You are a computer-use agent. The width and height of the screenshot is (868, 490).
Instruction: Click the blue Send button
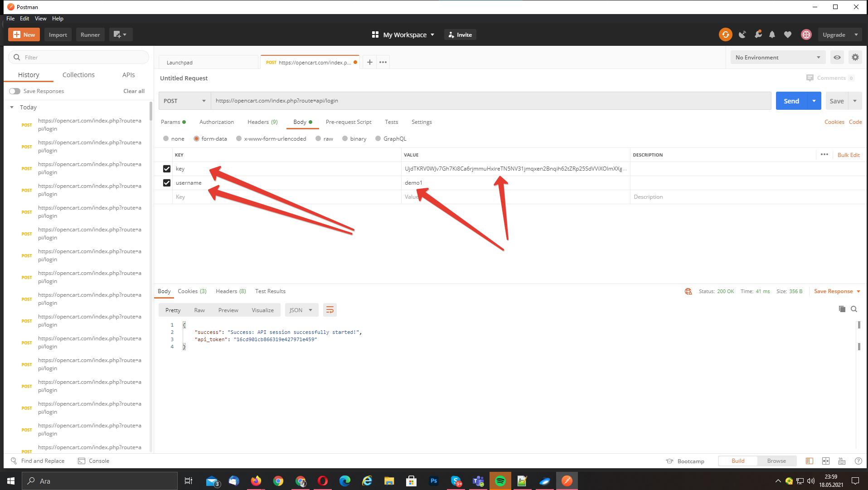click(x=791, y=101)
